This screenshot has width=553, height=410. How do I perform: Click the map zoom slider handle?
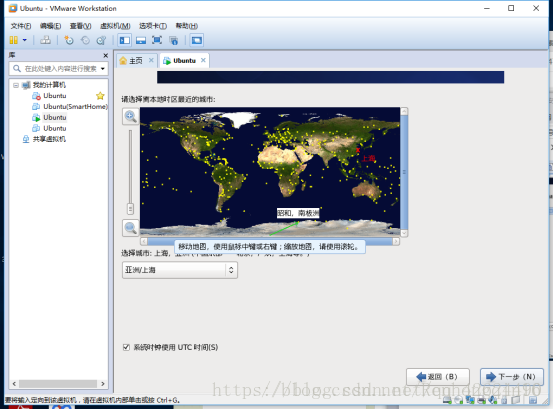130,209
